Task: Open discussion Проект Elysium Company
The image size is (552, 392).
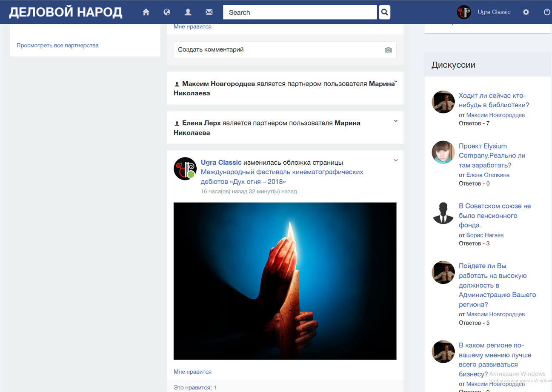Action: click(492, 155)
